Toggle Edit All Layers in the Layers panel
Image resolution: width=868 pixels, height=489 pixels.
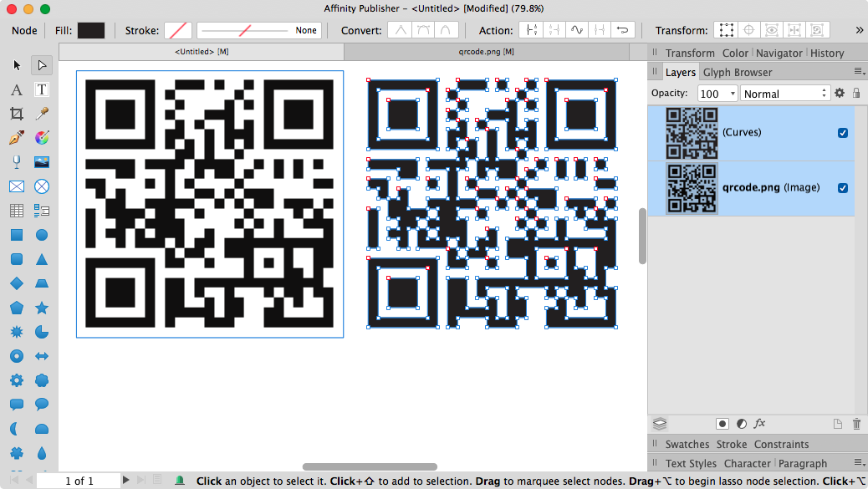click(660, 424)
